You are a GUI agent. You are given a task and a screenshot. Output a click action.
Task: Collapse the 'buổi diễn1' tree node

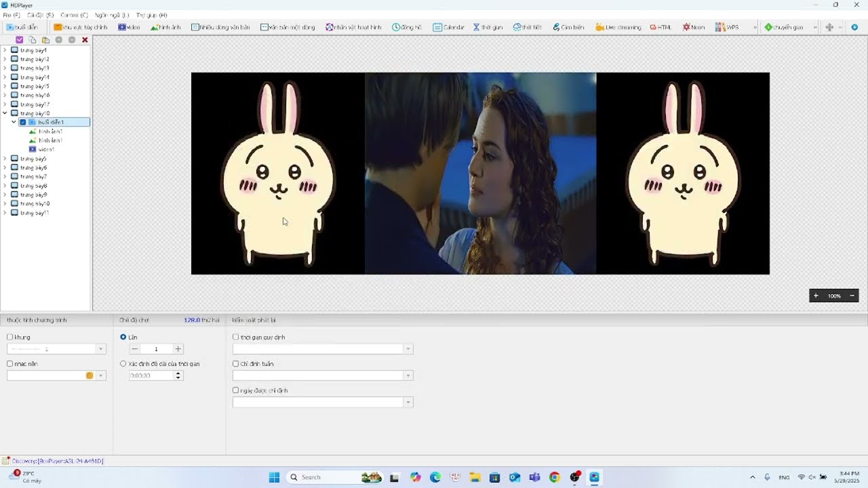pyautogui.click(x=14, y=122)
